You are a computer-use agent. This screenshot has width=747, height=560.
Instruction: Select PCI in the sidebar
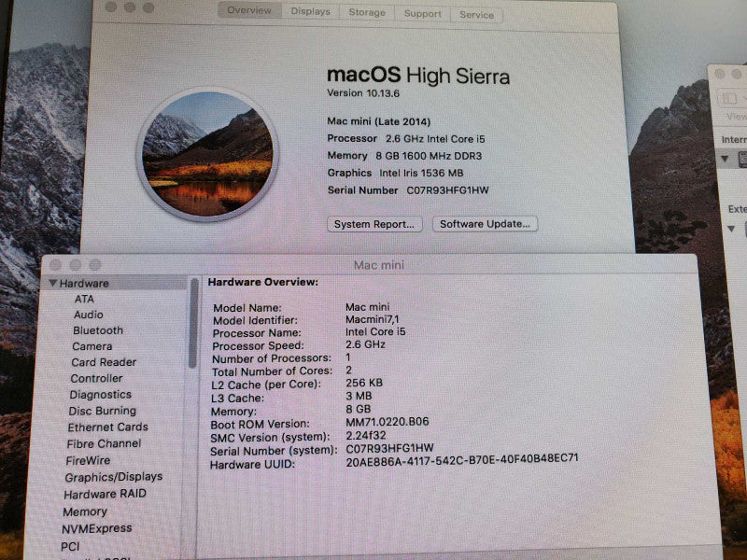pyautogui.click(x=70, y=547)
